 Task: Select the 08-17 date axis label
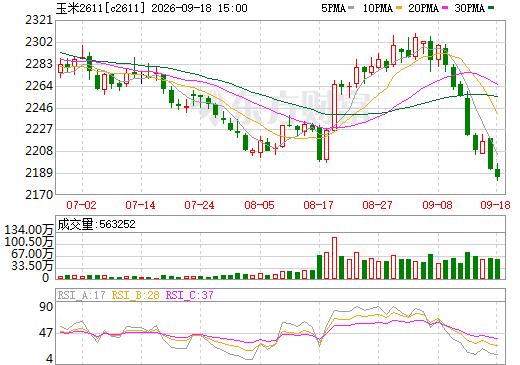click(318, 205)
